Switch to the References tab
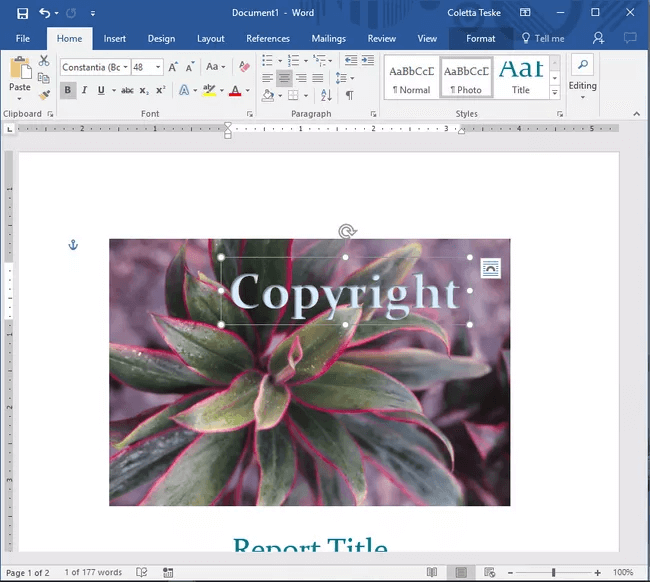The width and height of the screenshot is (650, 582). coord(268,39)
